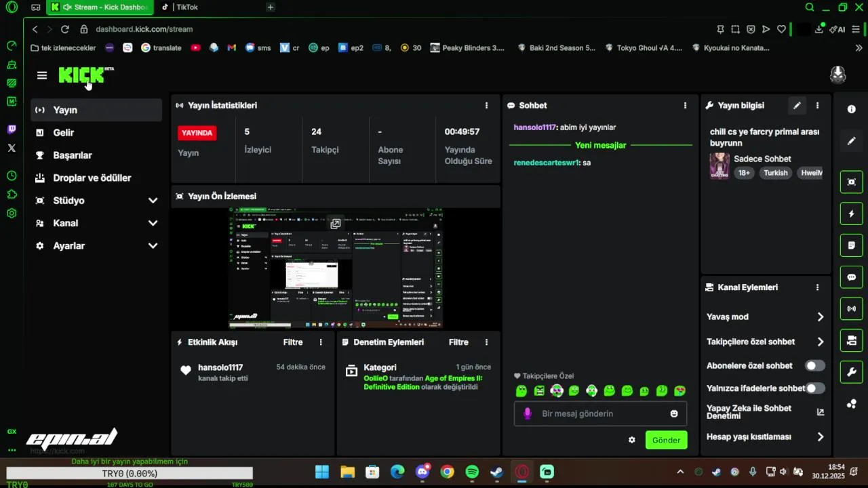Insert the first green blob emote
The image size is (868, 488).
click(521, 391)
